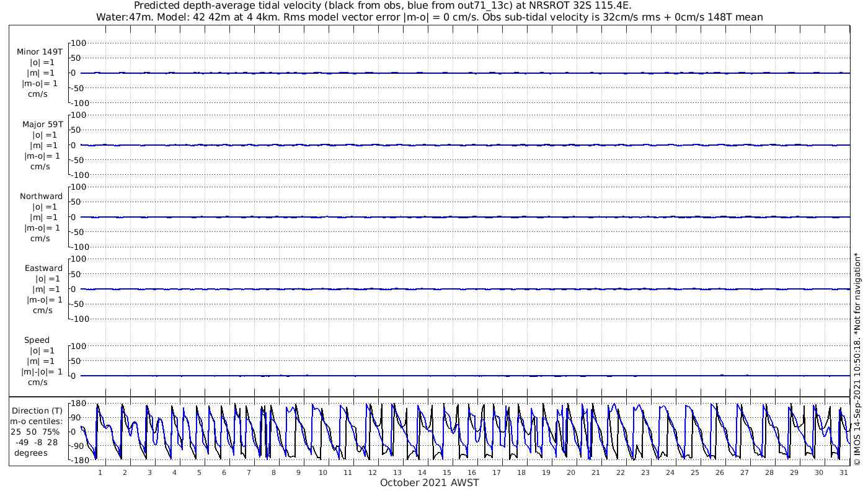Click the "-49 -8 28" centile values

tap(37, 442)
